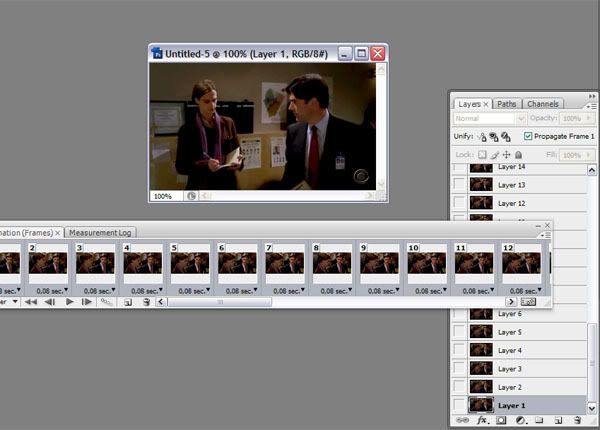
Task: Show Layer 4 with its visibility box
Action: (459, 350)
